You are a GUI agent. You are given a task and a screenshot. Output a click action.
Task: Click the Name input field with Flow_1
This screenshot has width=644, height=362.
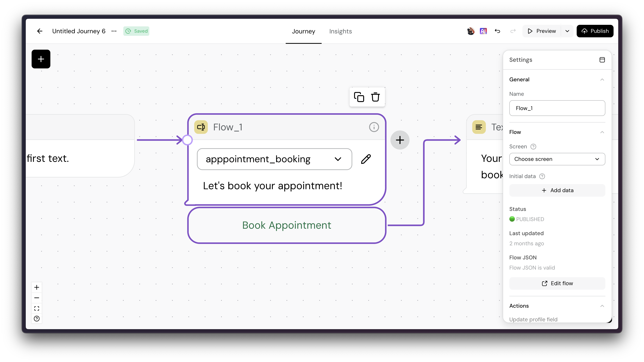(557, 108)
